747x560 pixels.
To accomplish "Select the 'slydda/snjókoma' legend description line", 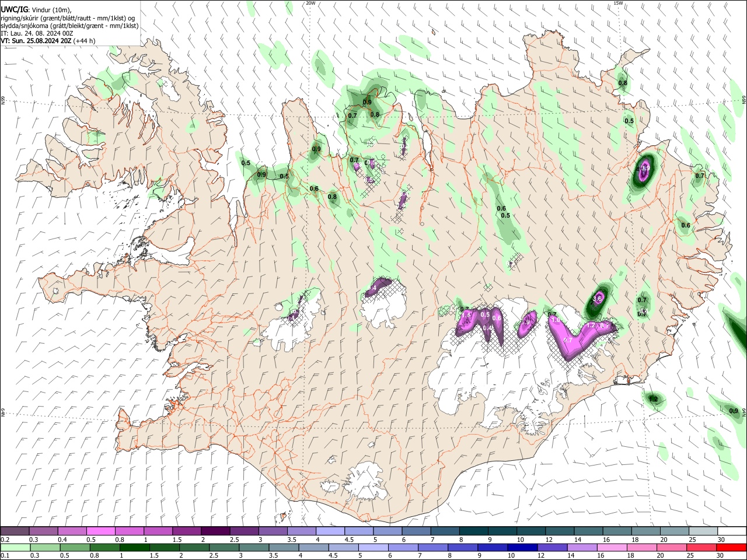I will [69, 26].
